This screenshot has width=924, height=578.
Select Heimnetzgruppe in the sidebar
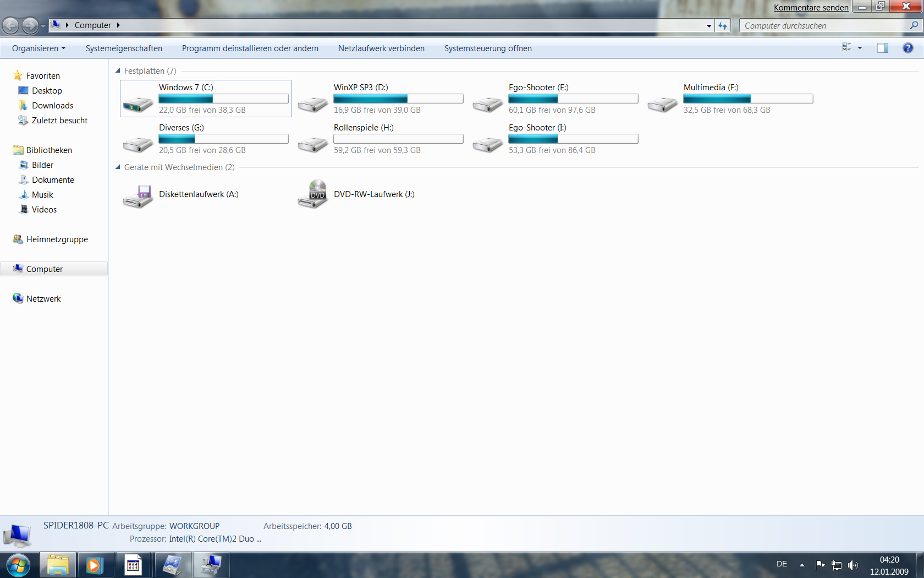coord(57,239)
